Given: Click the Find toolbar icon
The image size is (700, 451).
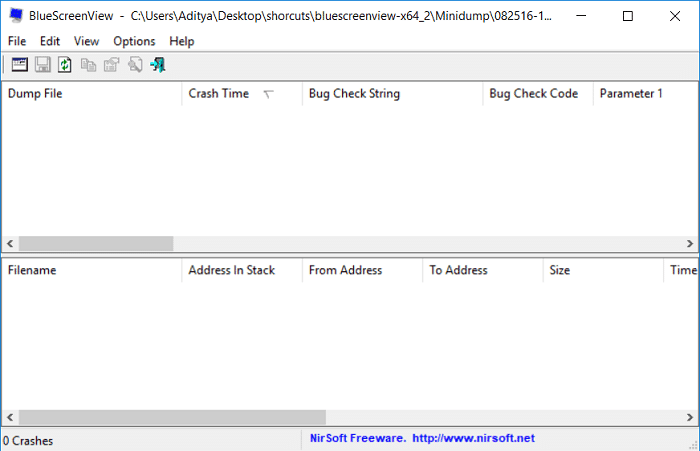Looking at the screenshot, I should click(135, 65).
